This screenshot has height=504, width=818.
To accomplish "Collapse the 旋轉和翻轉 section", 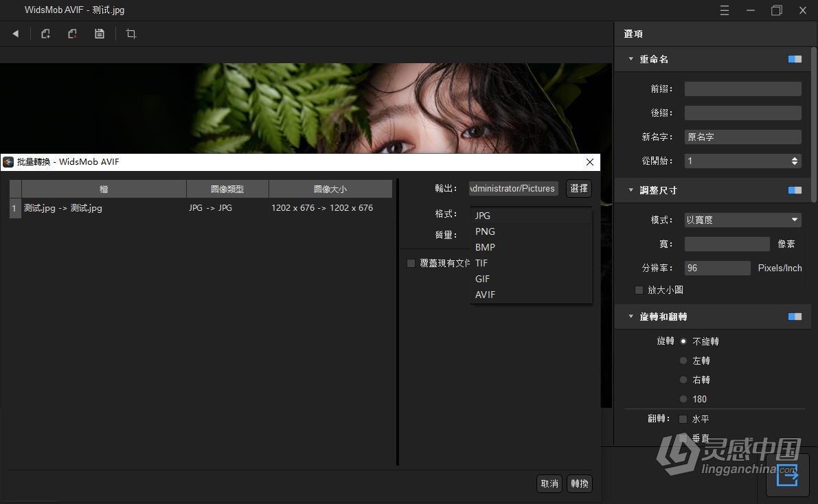I will (x=630, y=317).
